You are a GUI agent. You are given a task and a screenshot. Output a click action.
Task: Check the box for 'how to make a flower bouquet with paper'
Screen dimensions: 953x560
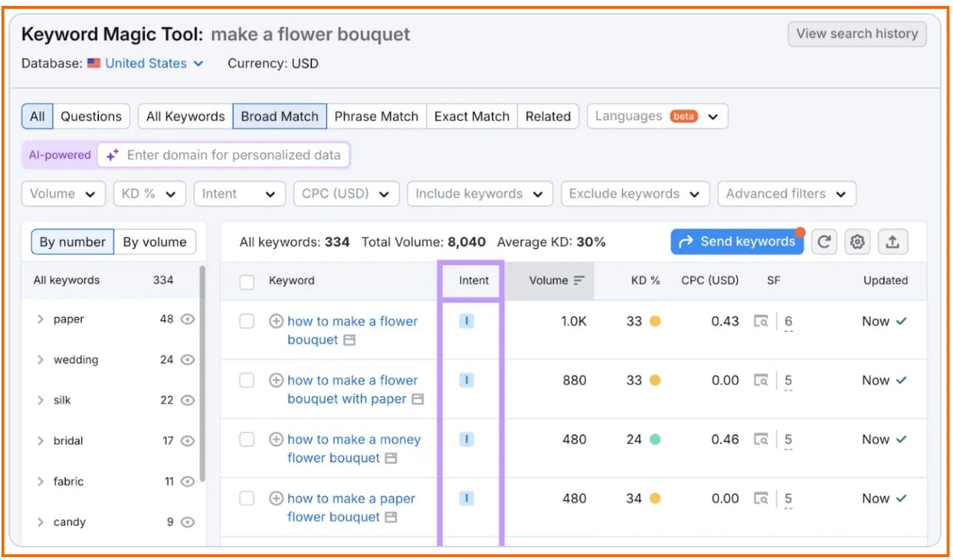click(247, 380)
